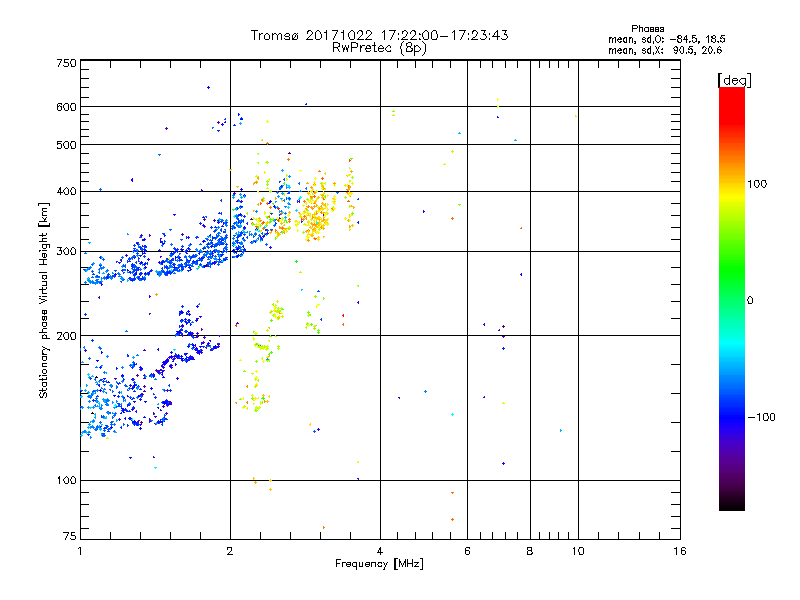Click the 'Phases' header label
The height and width of the screenshot is (600, 800).
click(x=647, y=29)
